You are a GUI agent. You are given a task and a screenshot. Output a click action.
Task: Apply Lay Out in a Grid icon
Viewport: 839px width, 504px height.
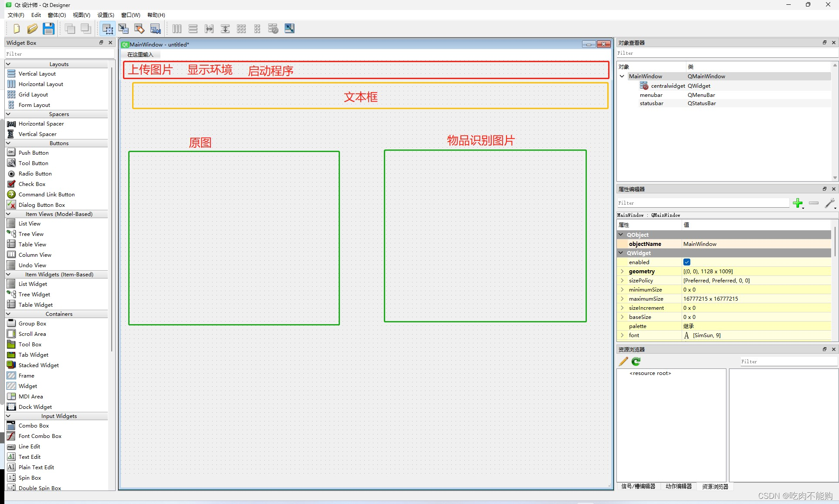[x=241, y=29]
